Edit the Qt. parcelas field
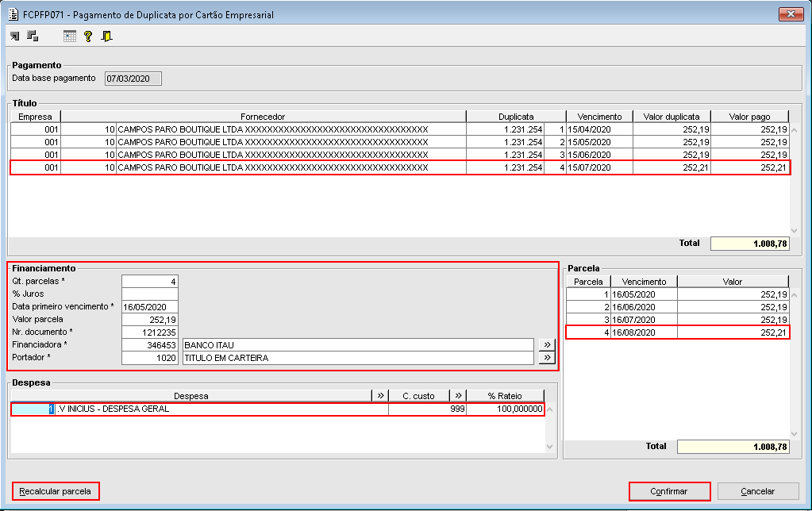Image resolution: width=812 pixels, height=511 pixels. 150,282
